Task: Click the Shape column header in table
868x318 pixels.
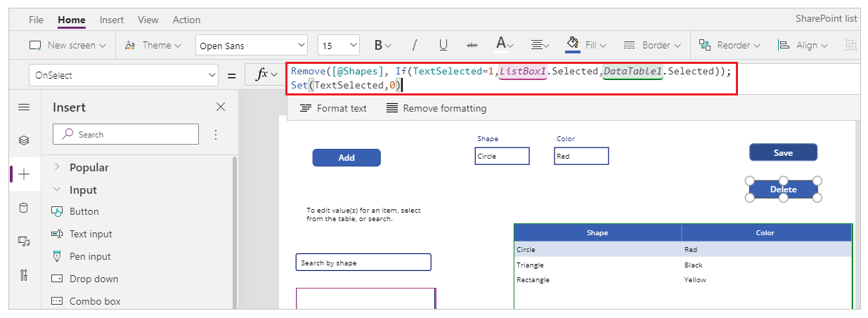Action: click(x=597, y=232)
